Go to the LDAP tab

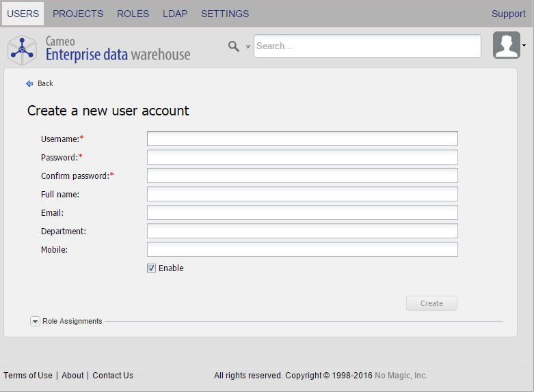[175, 14]
